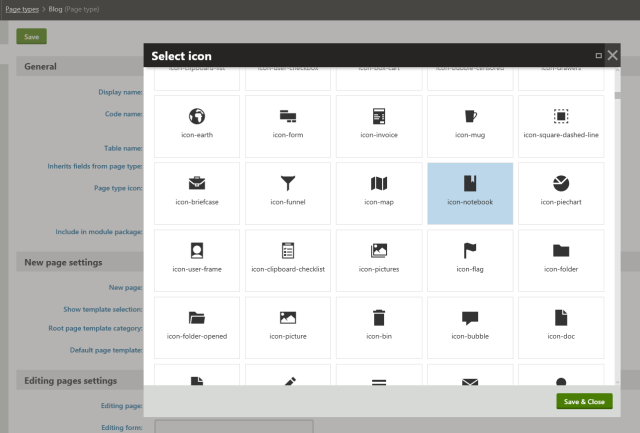This screenshot has width=640, height=433.
Task: Click the Display name label
Action: 120,92
